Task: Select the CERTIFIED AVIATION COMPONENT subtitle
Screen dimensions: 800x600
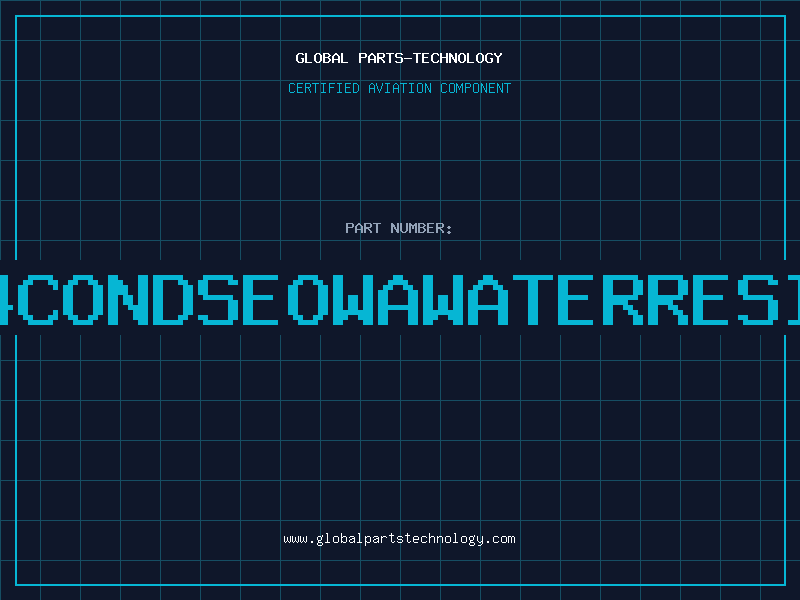Action: coord(399,88)
